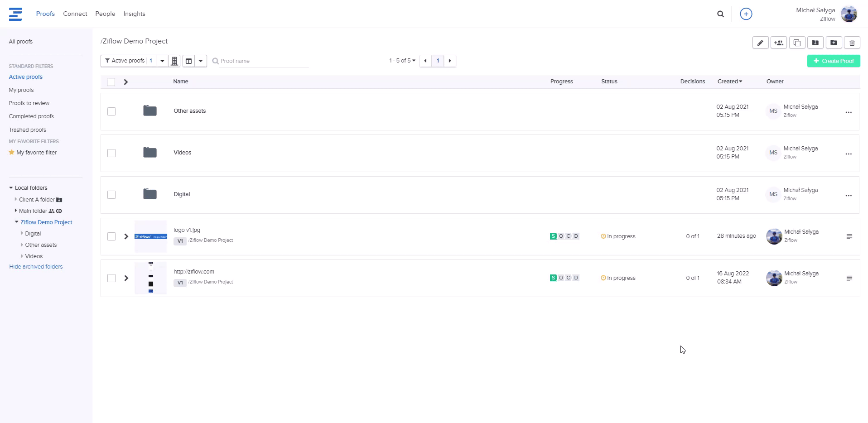This screenshot has height=423, width=868.
Task: Expand the Client A folder tree node
Action: point(16,199)
